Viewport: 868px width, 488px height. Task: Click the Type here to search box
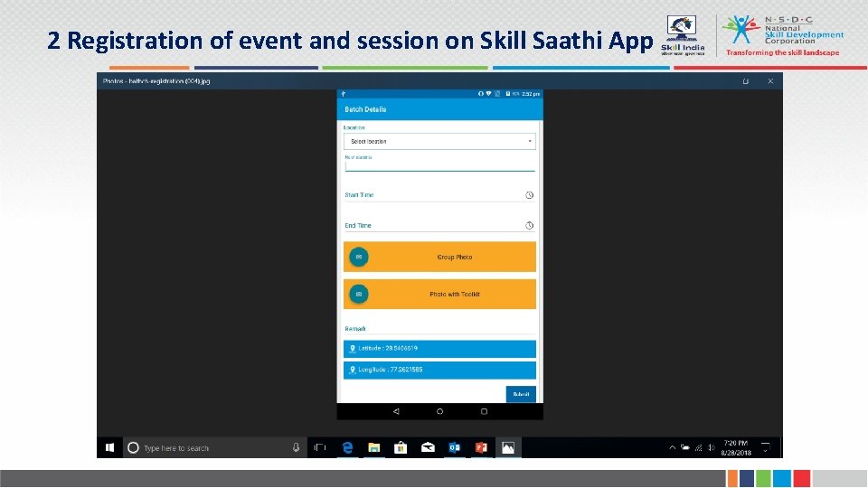[x=215, y=447]
